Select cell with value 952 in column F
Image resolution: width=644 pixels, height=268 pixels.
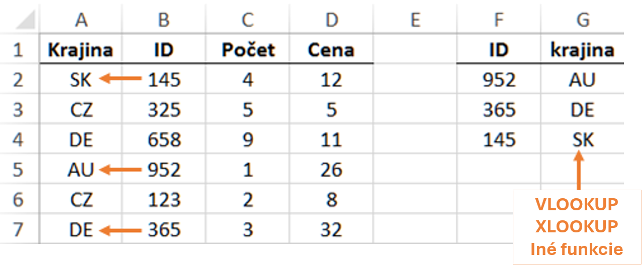coord(499,80)
